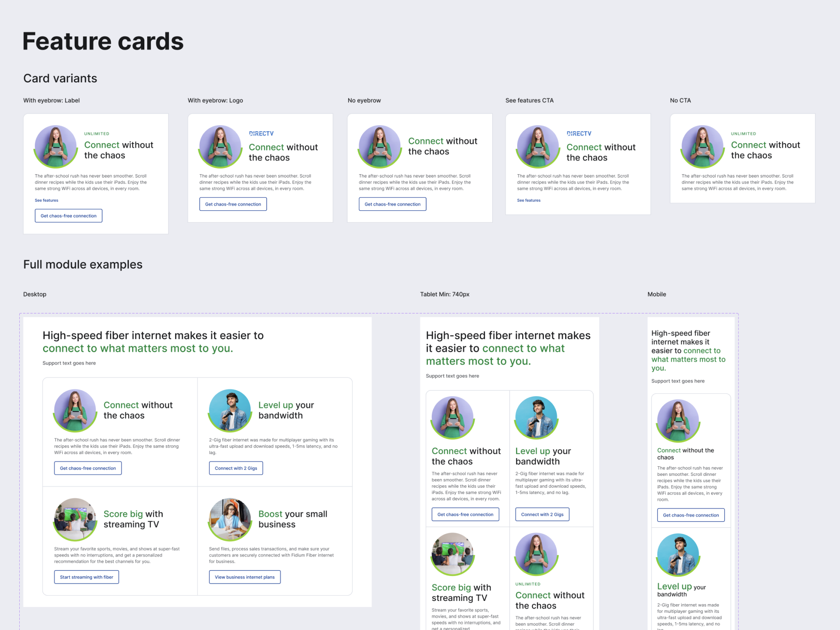Screen dimensions: 840x630
Task: Click girl avatar in 'No eyebrow' card
Action: pyautogui.click(x=379, y=146)
